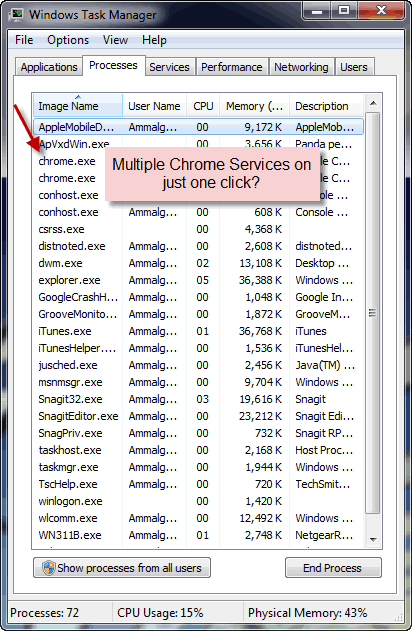Select the msnmsgr.exe process

click(x=199, y=382)
